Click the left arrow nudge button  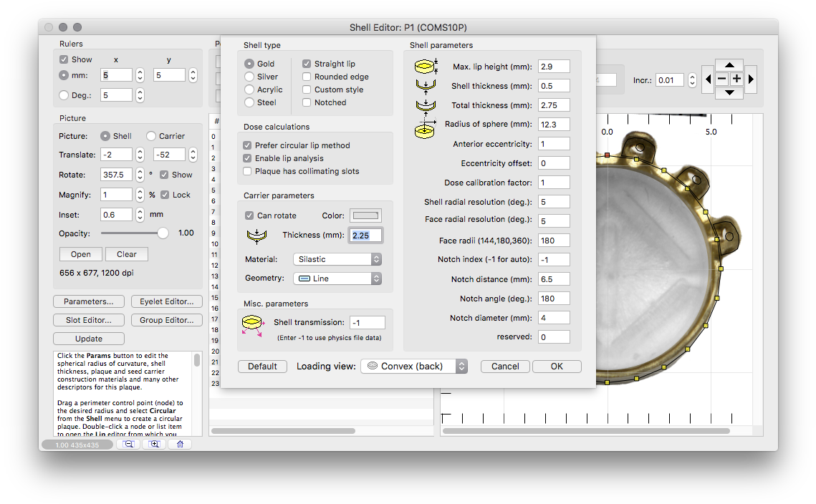pos(709,79)
